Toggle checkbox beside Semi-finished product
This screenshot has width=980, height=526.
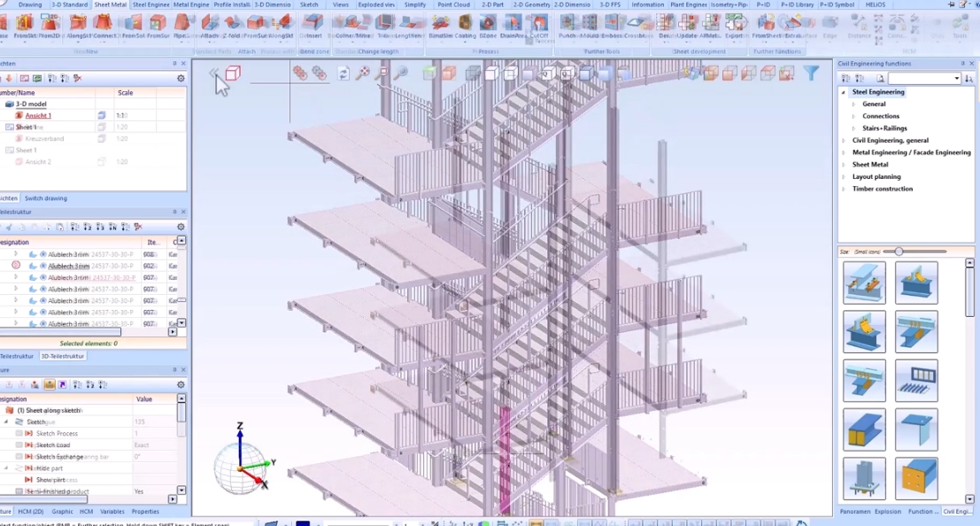click(x=19, y=491)
